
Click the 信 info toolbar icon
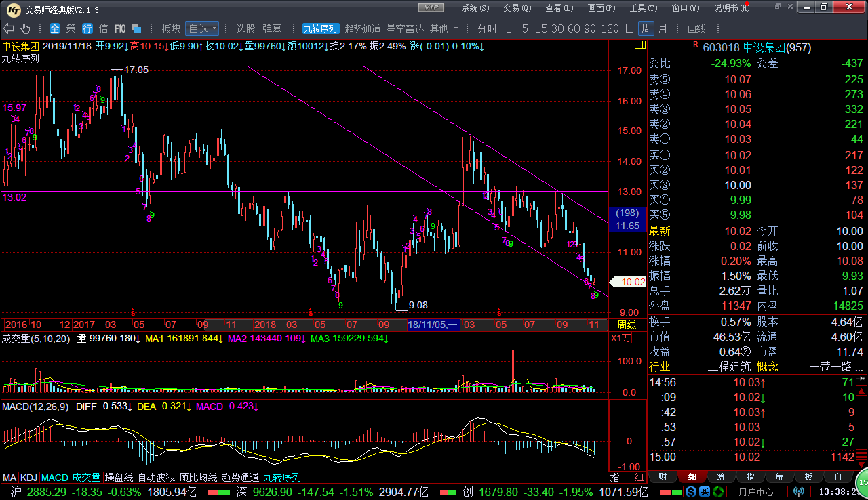point(104,28)
